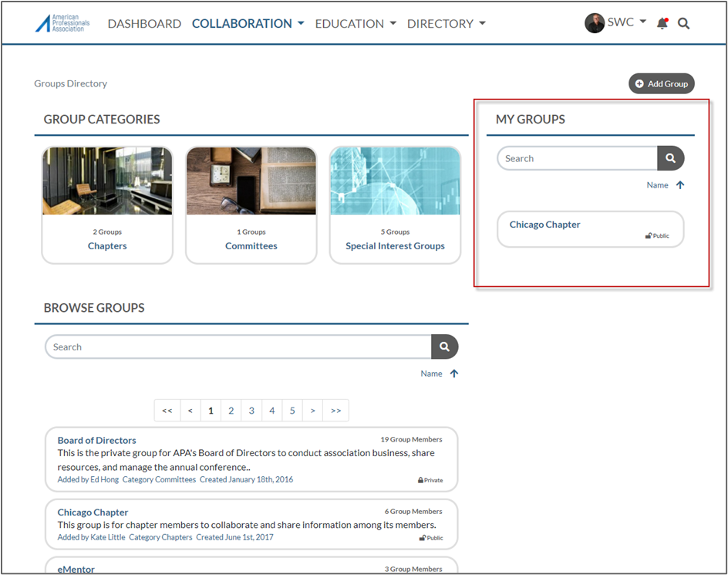The image size is (728, 575).
Task: Click the Public lock icon on the Browse Groups Chicago Chapter
Action: point(423,538)
